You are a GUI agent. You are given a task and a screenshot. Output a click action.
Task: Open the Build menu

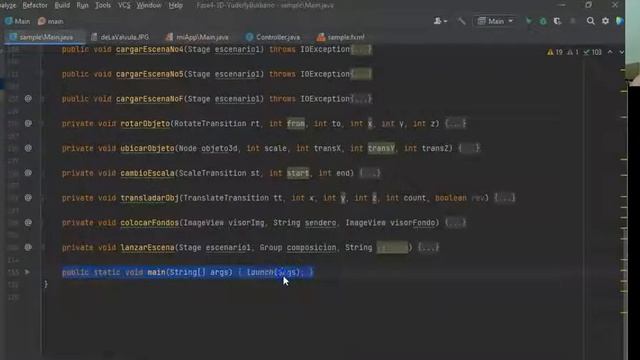[62, 5]
